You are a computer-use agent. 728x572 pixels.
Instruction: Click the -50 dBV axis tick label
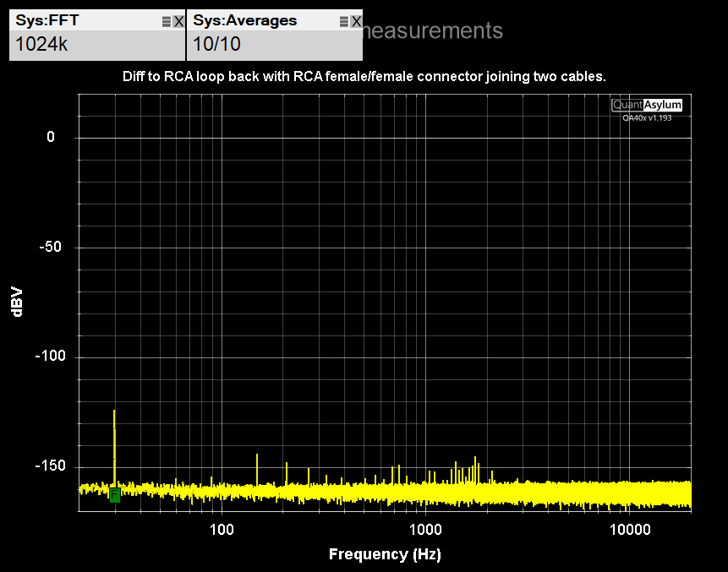pyautogui.click(x=50, y=247)
